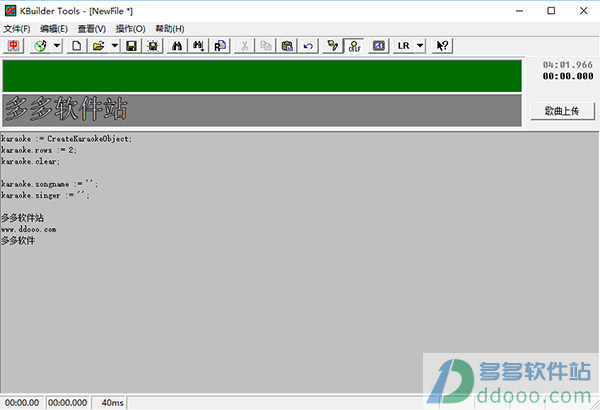The image size is (600, 410).
Task: Expand the LR channel dropdown arrow
Action: tap(420, 46)
